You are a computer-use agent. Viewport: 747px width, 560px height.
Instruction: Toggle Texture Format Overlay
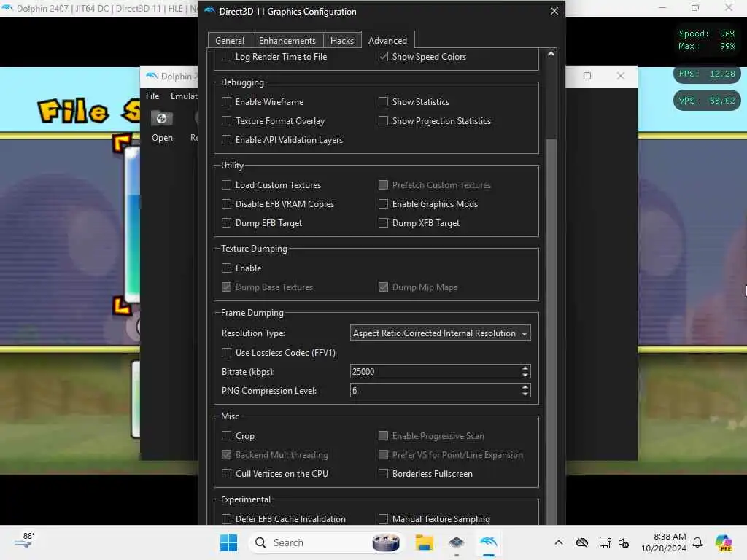click(227, 121)
